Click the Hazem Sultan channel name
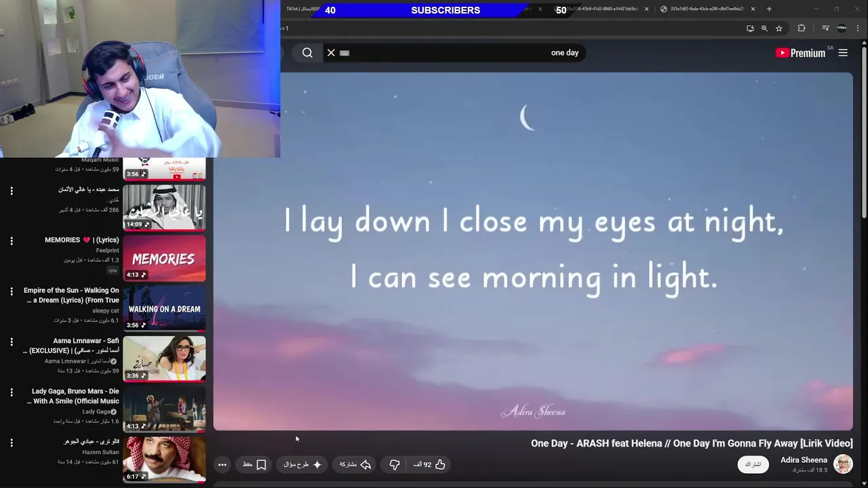The image size is (868, 488). pyautogui.click(x=101, y=452)
